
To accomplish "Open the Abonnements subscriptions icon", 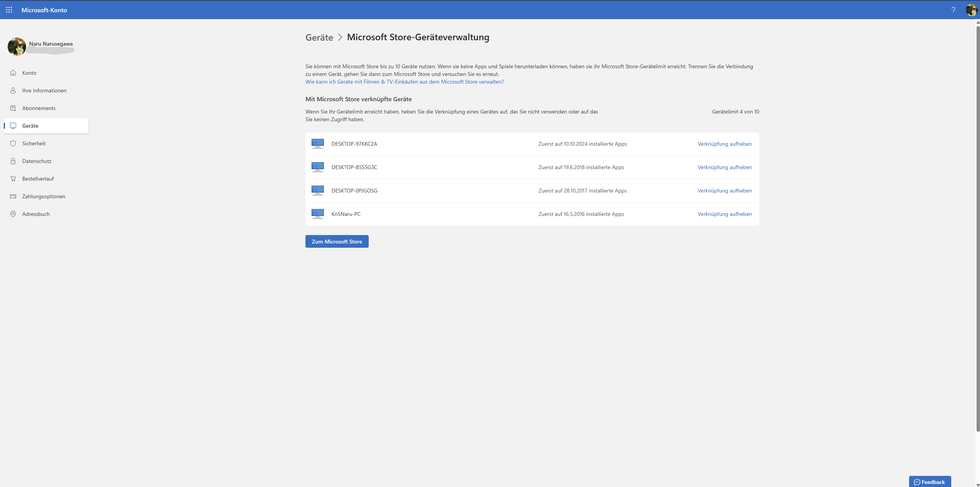I will [x=13, y=108].
